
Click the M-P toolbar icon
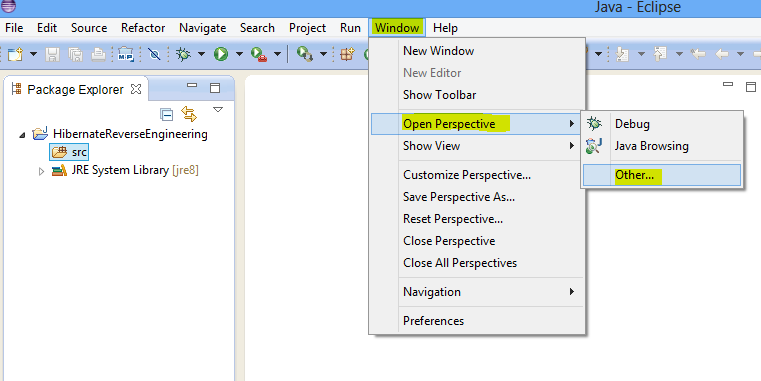click(126, 54)
